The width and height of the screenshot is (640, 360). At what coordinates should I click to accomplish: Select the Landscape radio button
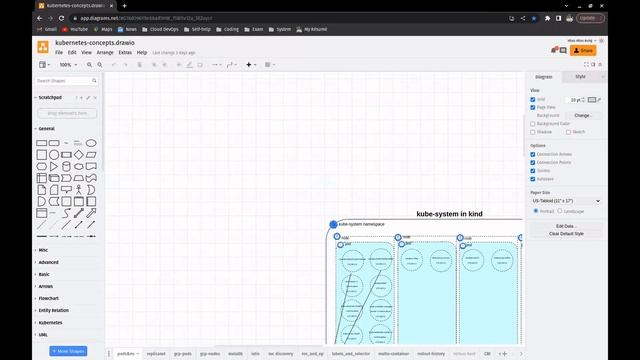[x=560, y=211]
